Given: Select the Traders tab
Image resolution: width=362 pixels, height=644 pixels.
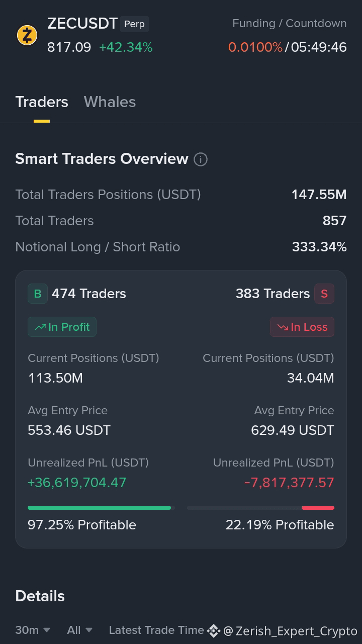Looking at the screenshot, I should [42, 102].
